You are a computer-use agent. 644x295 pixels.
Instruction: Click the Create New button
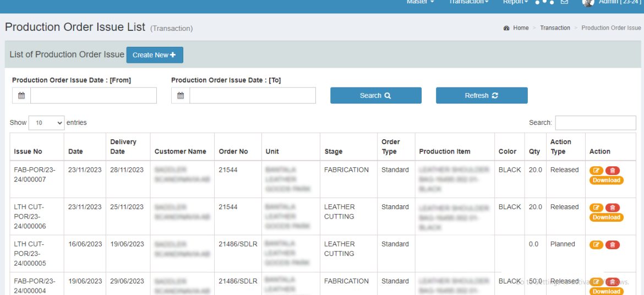tap(155, 55)
